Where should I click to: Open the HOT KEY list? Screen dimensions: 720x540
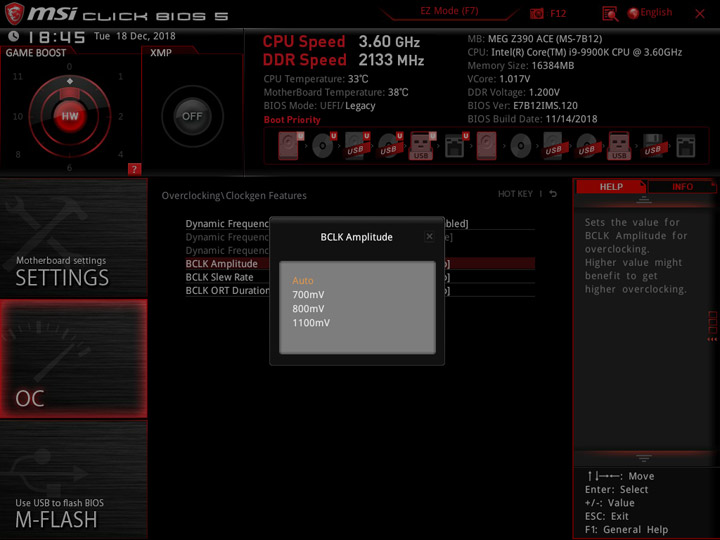point(515,194)
